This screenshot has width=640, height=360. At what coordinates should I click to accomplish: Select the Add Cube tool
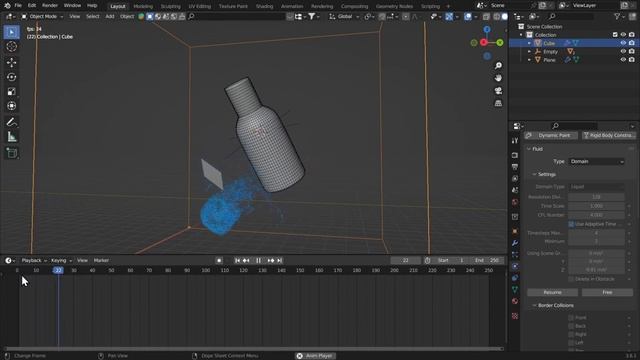click(x=11, y=153)
